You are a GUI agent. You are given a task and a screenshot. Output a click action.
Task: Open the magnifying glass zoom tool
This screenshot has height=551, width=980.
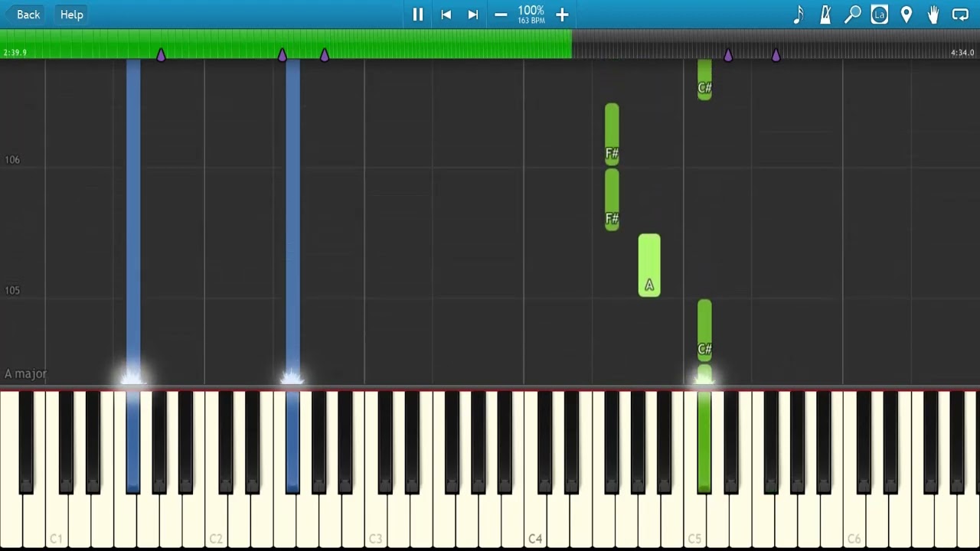coord(852,15)
